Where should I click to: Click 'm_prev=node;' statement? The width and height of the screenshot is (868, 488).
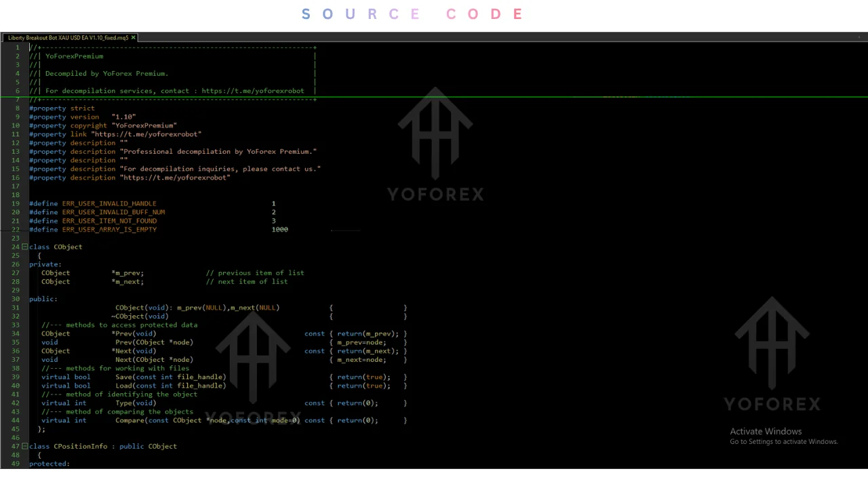pyautogui.click(x=361, y=342)
